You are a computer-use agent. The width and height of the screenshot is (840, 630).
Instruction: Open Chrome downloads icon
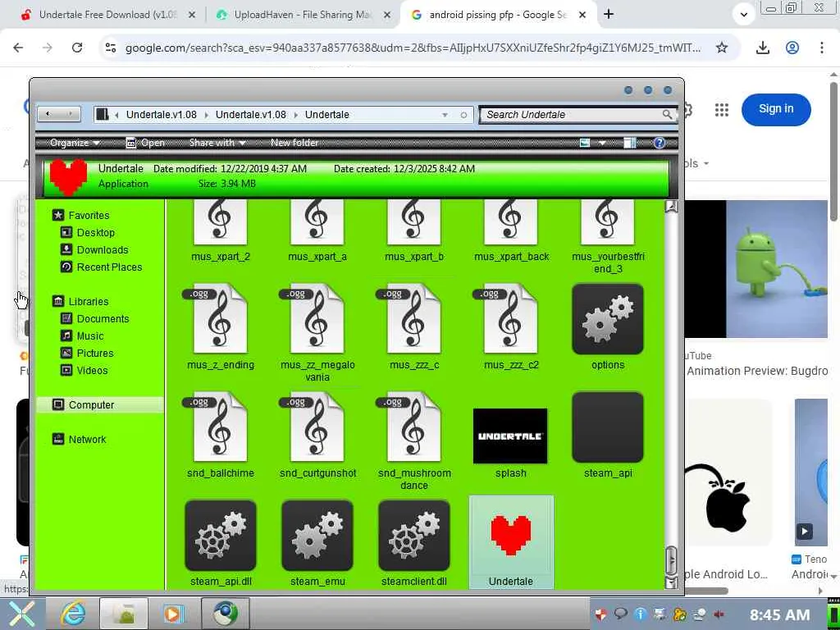(763, 48)
